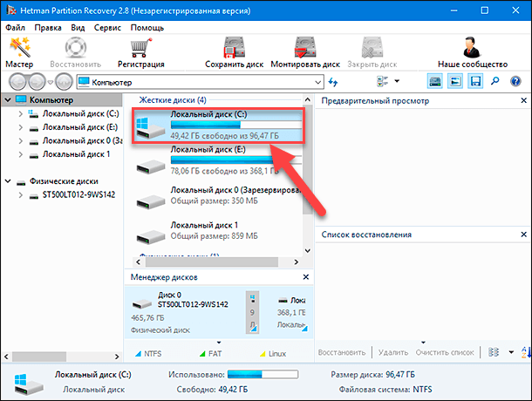
Task: Click the sort A-Z icon
Action: pos(526,352)
